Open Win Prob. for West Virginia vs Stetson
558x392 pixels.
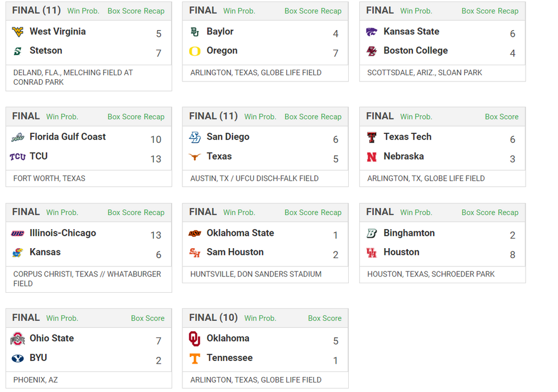[84, 11]
